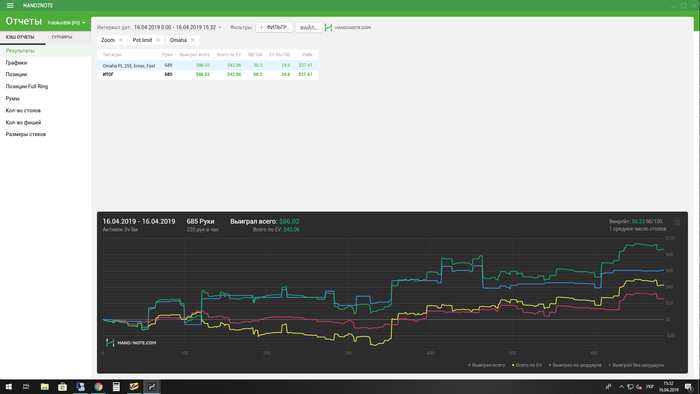
Task: Click the add Фильтр button
Action: tap(274, 28)
